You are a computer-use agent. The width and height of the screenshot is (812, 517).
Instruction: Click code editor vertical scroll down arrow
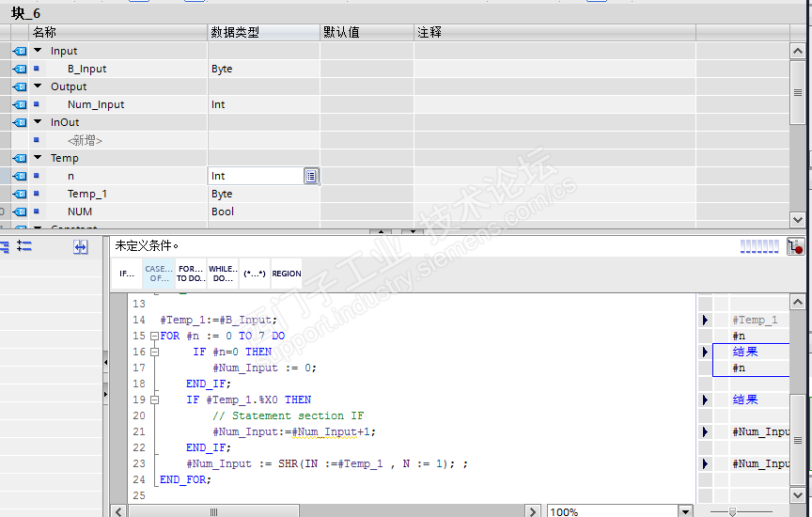click(x=798, y=494)
